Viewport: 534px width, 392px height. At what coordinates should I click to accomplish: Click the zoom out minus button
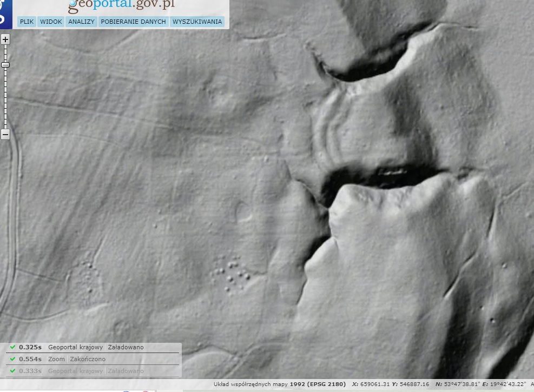[5, 135]
